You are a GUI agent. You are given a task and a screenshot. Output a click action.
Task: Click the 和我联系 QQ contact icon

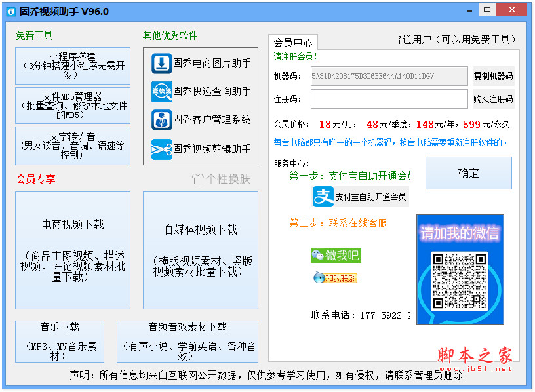(335, 278)
